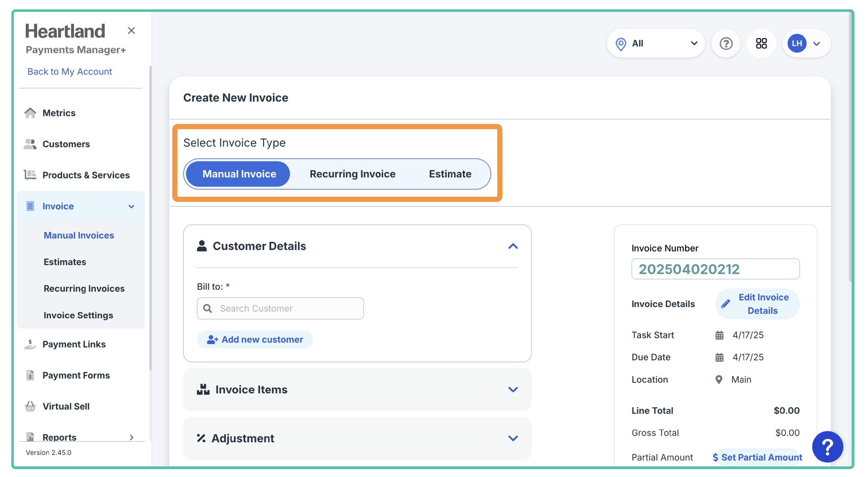The width and height of the screenshot is (868, 477).
Task: Click into the Search Customer field
Action: [x=287, y=309]
